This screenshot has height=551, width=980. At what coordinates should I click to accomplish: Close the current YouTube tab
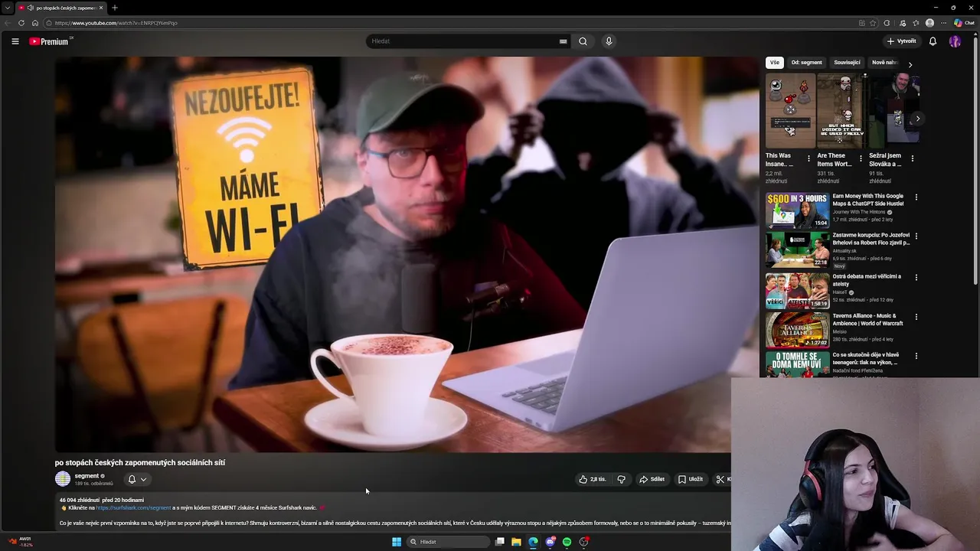pyautogui.click(x=101, y=8)
